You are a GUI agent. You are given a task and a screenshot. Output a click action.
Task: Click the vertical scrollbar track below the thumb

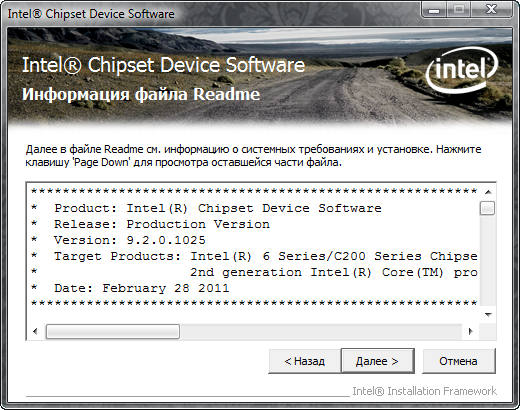pyautogui.click(x=488, y=261)
